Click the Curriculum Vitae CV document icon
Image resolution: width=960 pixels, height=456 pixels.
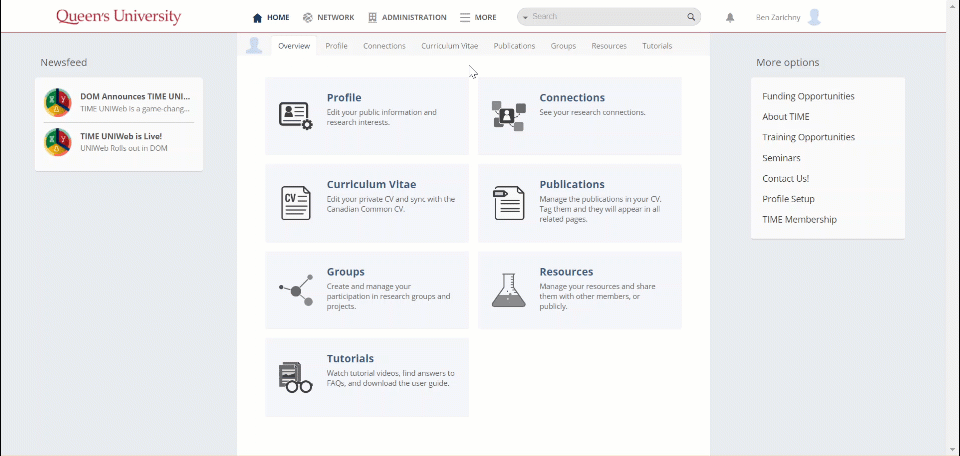295,203
